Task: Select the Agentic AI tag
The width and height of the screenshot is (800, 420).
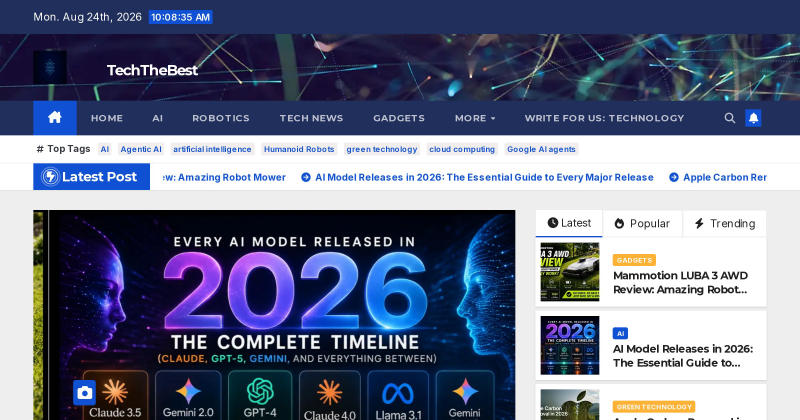Action: tap(141, 149)
